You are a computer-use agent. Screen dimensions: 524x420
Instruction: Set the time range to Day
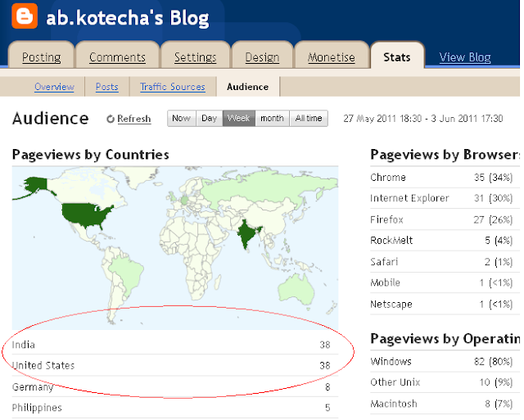(210, 118)
